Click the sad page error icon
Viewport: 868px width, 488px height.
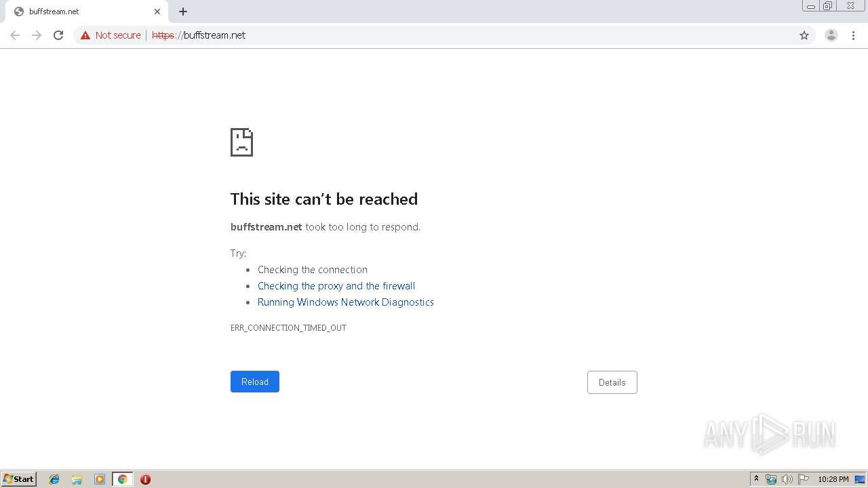pyautogui.click(x=241, y=142)
